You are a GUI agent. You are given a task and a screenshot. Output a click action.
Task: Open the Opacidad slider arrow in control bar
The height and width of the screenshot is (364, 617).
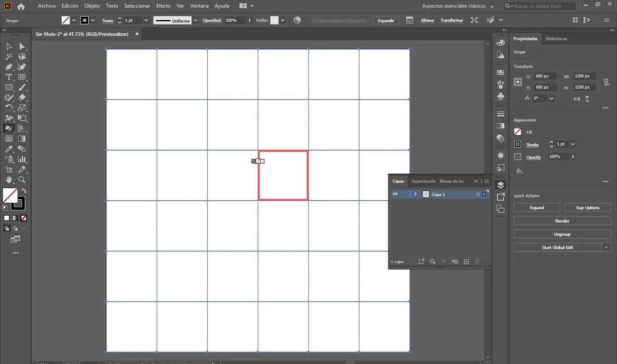(249, 20)
